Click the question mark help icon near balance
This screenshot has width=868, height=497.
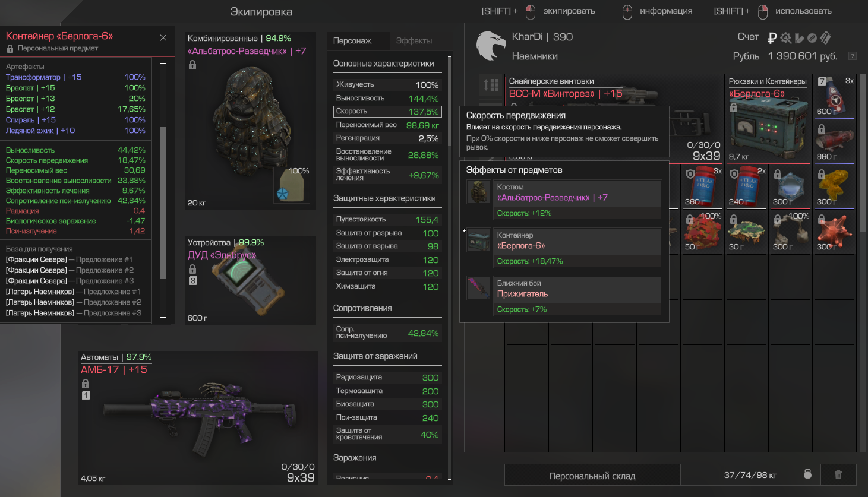853,56
